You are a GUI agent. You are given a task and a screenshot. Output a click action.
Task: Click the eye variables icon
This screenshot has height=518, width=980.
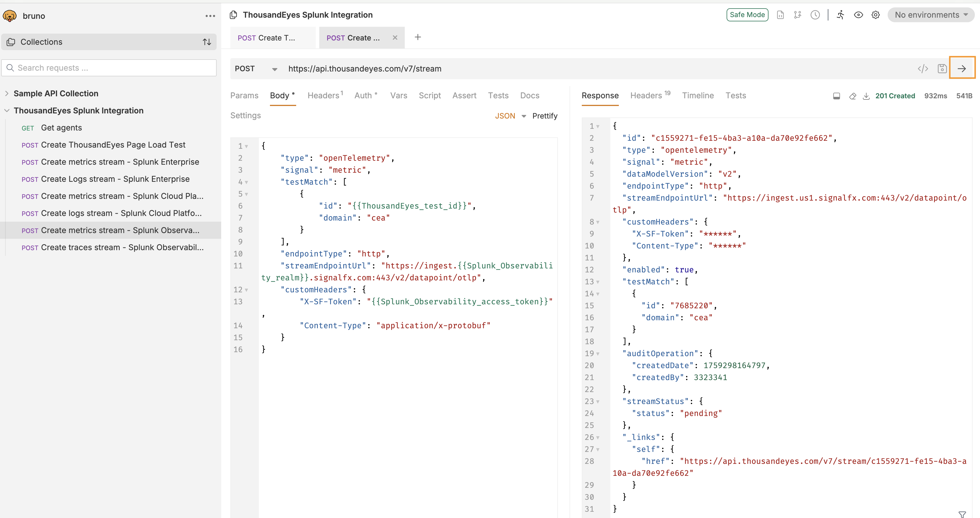[858, 15]
